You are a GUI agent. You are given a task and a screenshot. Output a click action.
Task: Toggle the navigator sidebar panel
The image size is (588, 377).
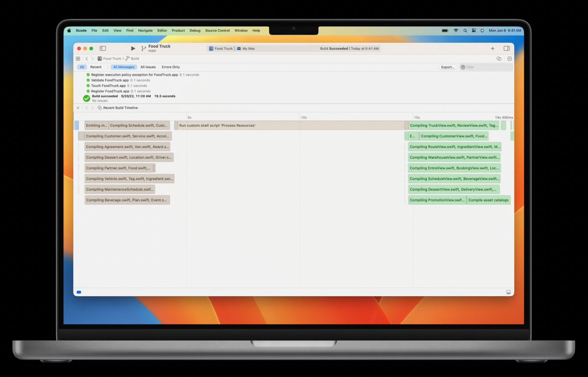point(102,48)
